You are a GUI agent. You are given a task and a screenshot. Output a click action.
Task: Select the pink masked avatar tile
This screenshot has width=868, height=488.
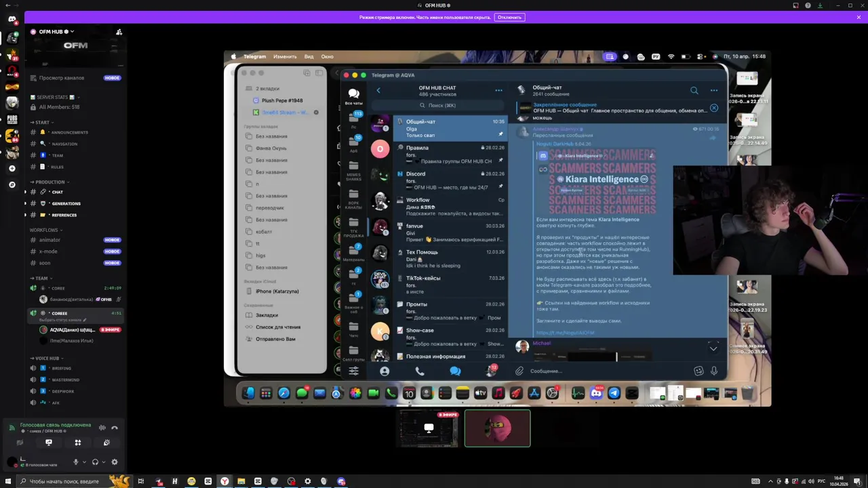(497, 428)
